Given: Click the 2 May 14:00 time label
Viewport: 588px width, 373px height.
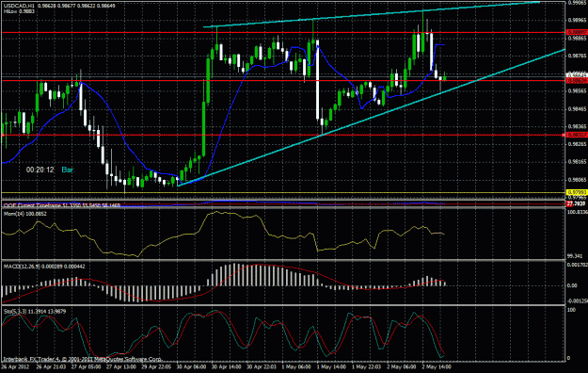Looking at the screenshot, I should tap(437, 366).
